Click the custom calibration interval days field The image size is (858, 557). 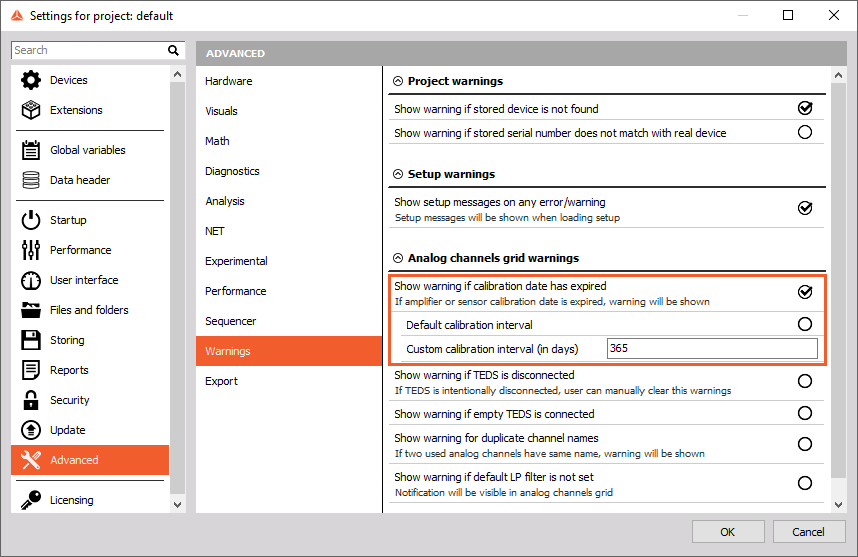tap(712, 349)
